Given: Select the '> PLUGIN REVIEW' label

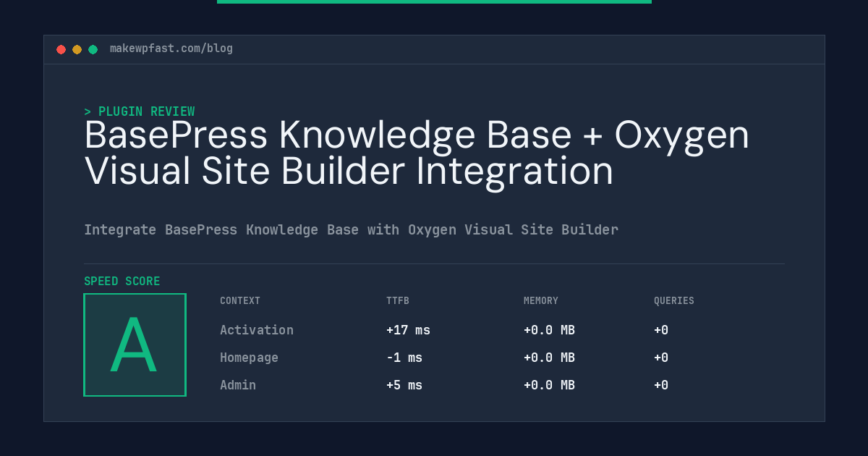Looking at the screenshot, I should (140, 111).
